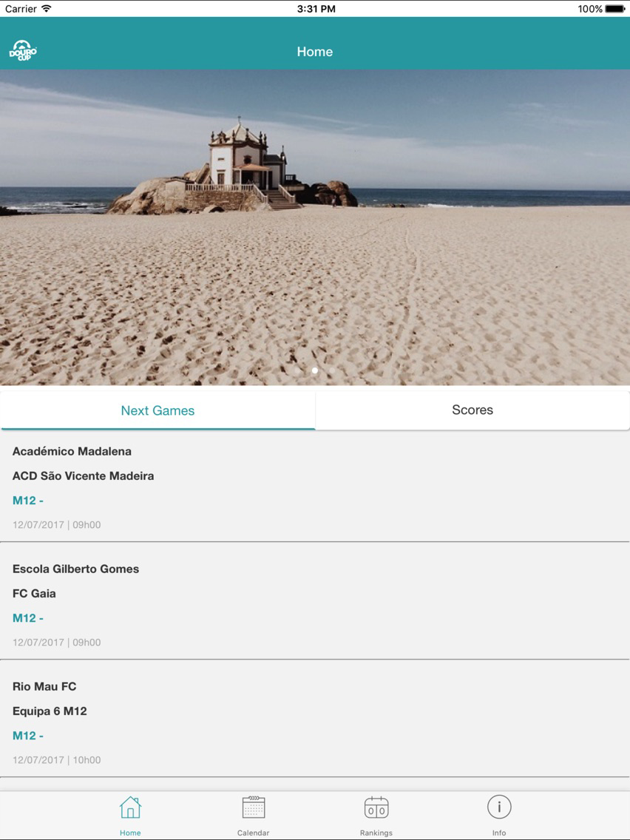Screen dimensions: 630x840
Task: Open the ACD São Vicente Madeira team
Action: click(83, 475)
